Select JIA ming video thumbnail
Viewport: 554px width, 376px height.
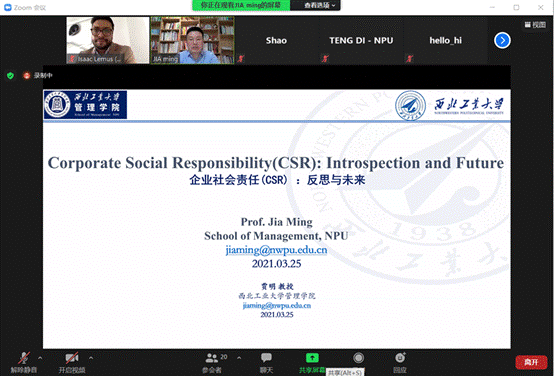[x=193, y=40]
